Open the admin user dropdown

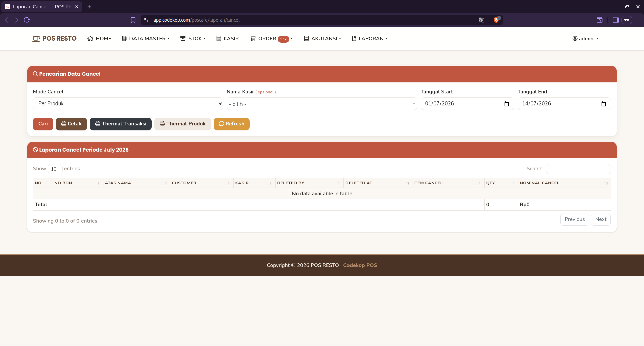click(586, 39)
